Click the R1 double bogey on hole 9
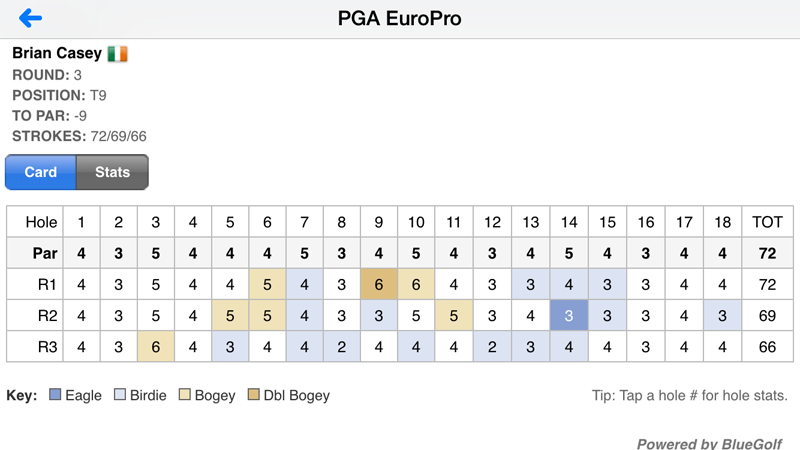Viewport: 800px width, 450px height. tap(379, 285)
